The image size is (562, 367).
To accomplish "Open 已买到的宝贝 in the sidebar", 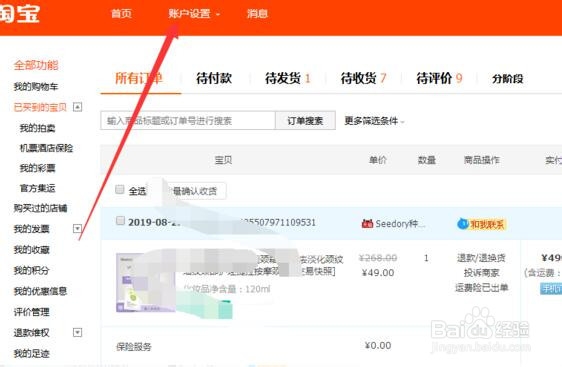I will pos(40,107).
